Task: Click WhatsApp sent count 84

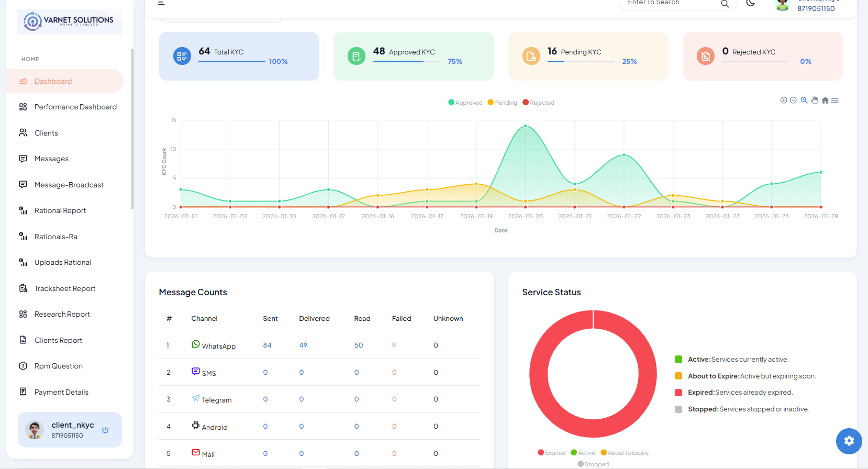Action: [267, 345]
